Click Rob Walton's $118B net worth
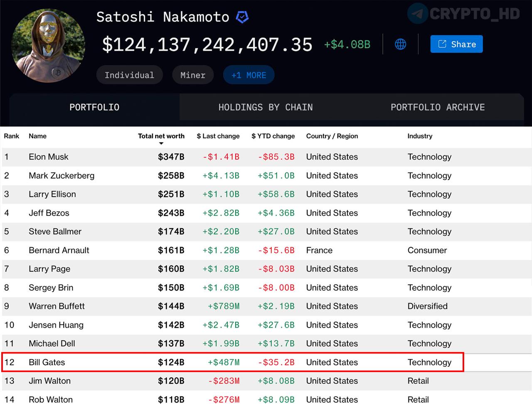532x404 pixels. pos(171,399)
